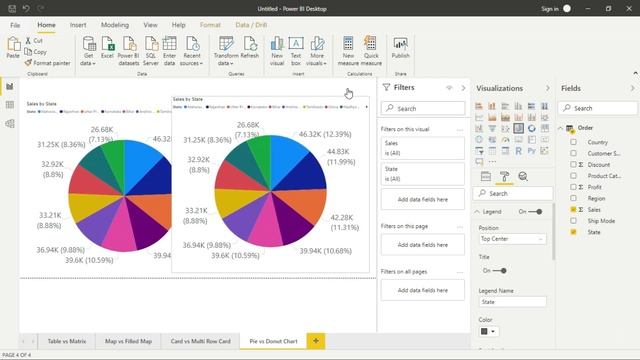This screenshot has height=360, width=640.
Task: Go to Card vs Multi Row Card page
Action: [200, 341]
